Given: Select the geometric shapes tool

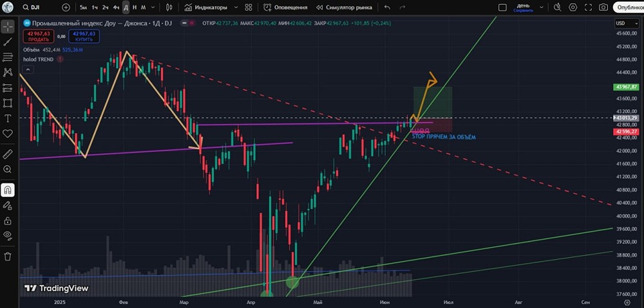Looking at the screenshot, I should pos(7,102).
